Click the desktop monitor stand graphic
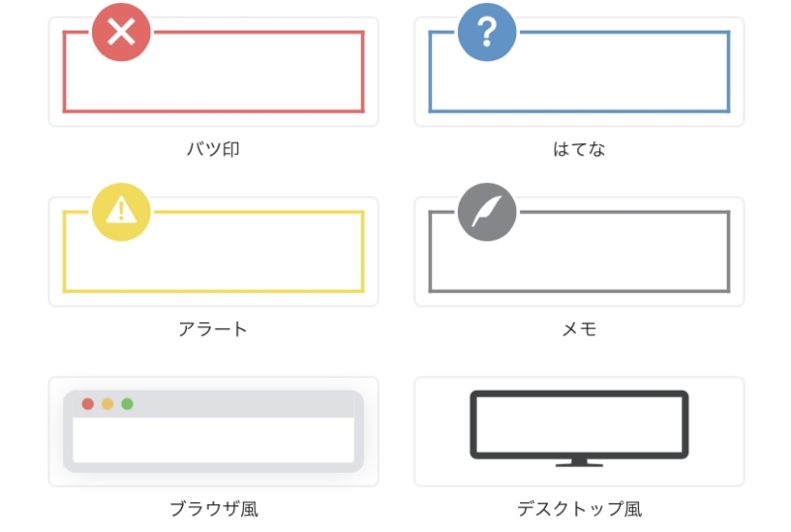This screenshot has height=532, width=791. coord(579,463)
